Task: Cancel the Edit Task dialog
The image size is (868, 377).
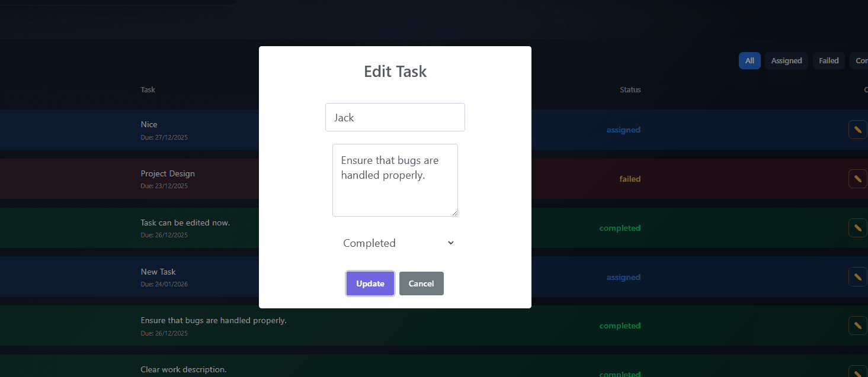Action: (x=421, y=283)
